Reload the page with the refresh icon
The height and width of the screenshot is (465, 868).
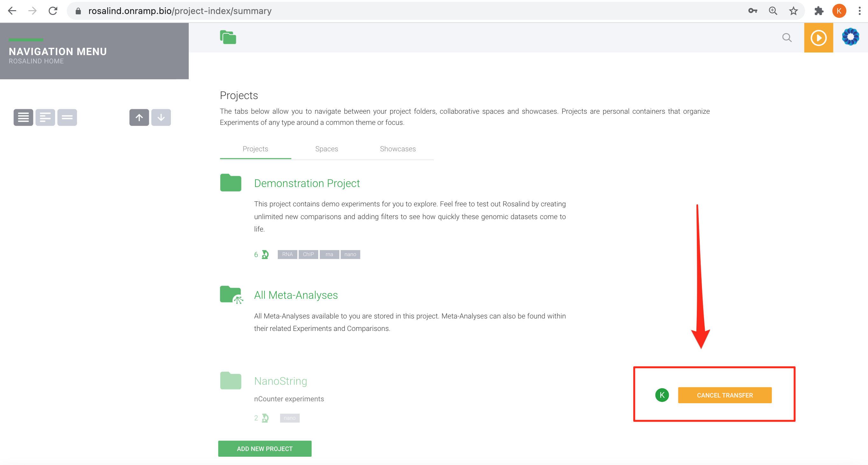tap(53, 11)
